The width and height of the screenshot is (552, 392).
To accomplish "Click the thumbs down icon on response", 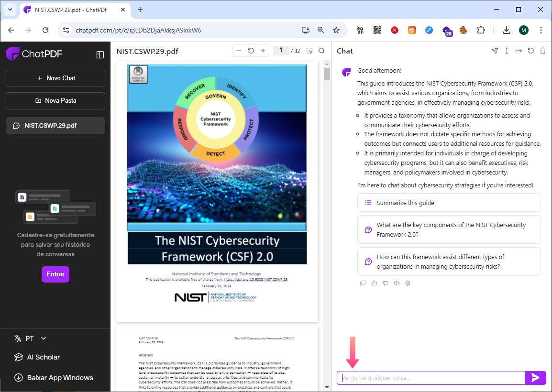I will point(385,283).
